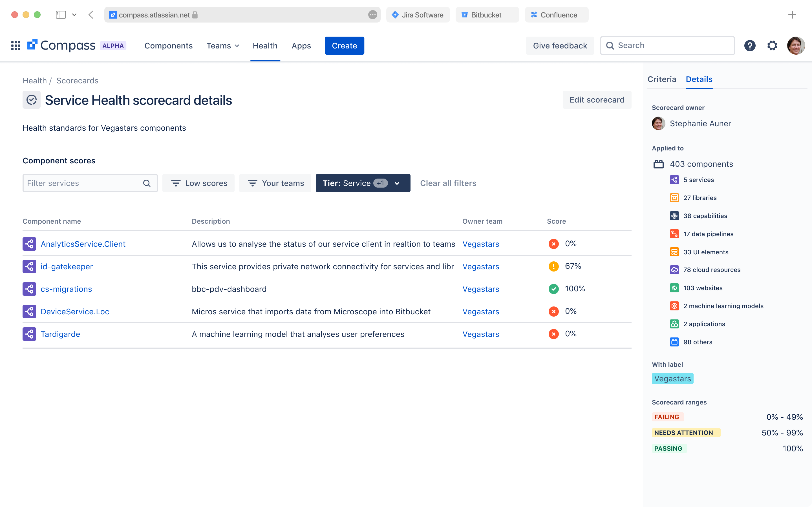812x507 pixels.
Task: Click the Edit scorecard button
Action: (597, 100)
